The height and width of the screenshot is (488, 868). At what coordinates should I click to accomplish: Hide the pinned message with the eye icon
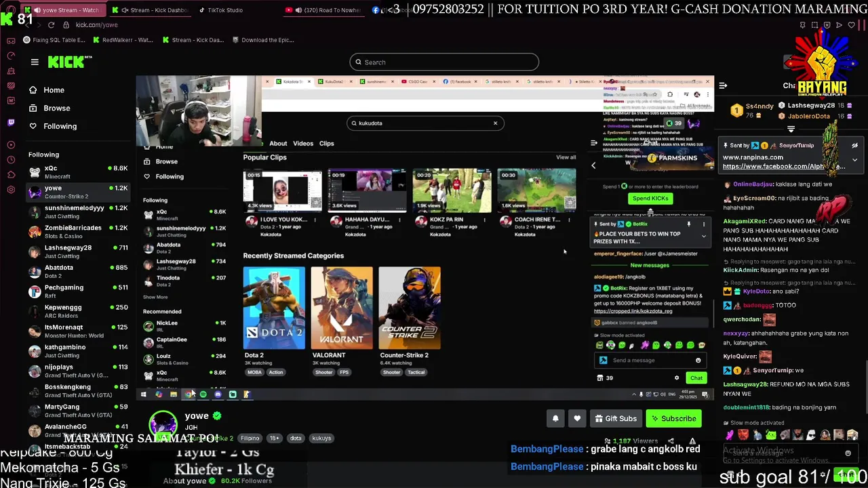pyautogui.click(x=854, y=145)
